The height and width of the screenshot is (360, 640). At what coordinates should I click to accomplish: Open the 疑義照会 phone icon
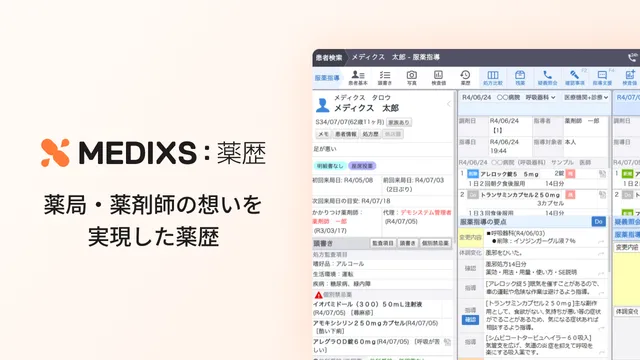(x=547, y=78)
